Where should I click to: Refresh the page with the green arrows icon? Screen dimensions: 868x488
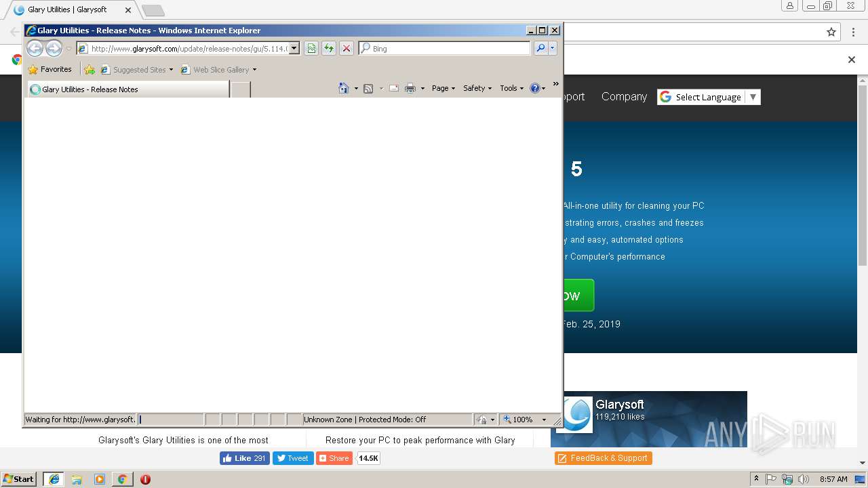pyautogui.click(x=329, y=48)
